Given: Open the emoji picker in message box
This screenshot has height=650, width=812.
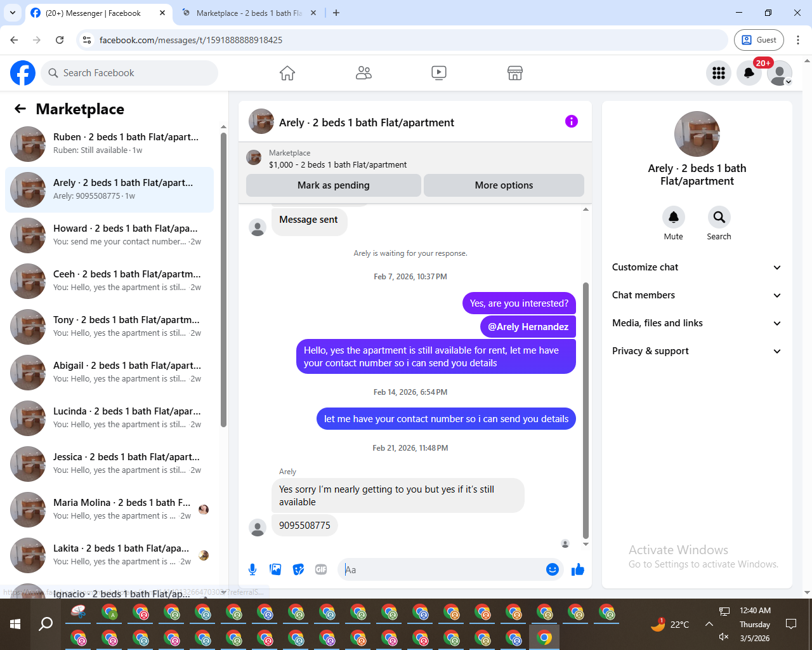Looking at the screenshot, I should tap(553, 569).
